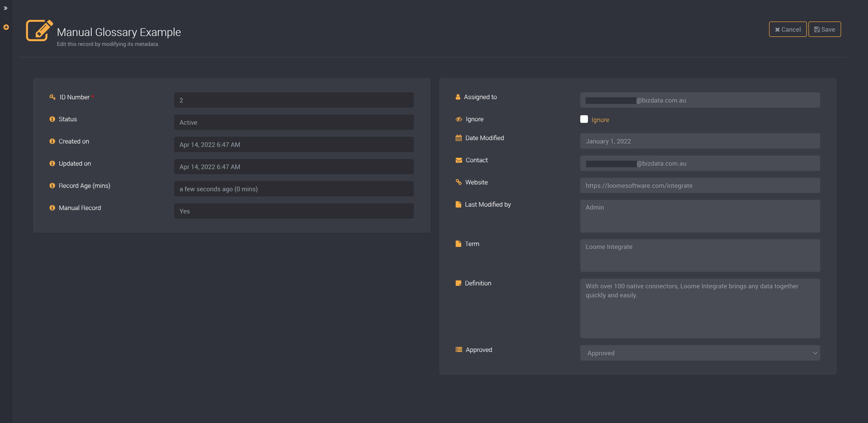Click the file icon beside Term
868x423 pixels.
(x=458, y=244)
